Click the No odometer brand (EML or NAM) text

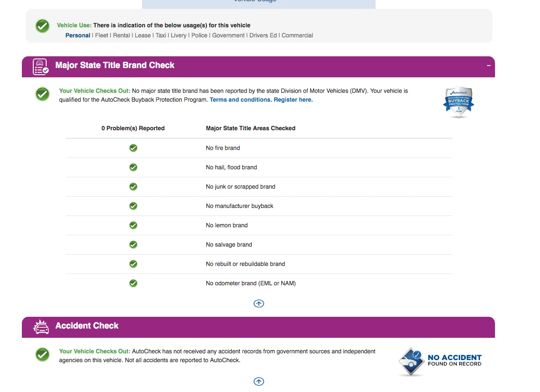(x=251, y=283)
